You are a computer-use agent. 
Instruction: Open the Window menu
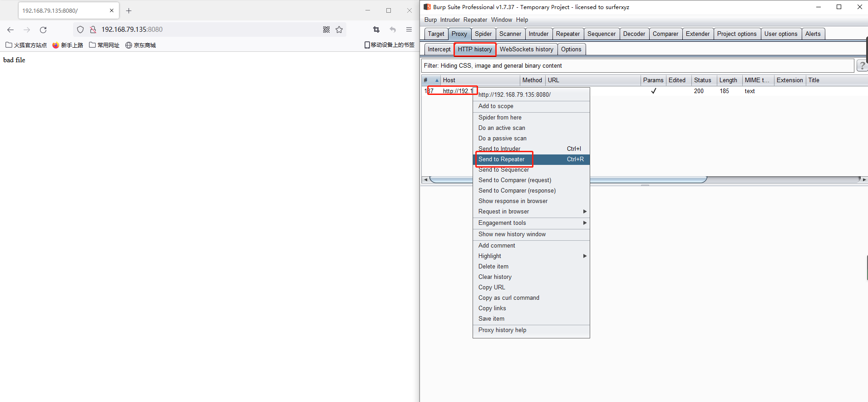[x=502, y=20]
